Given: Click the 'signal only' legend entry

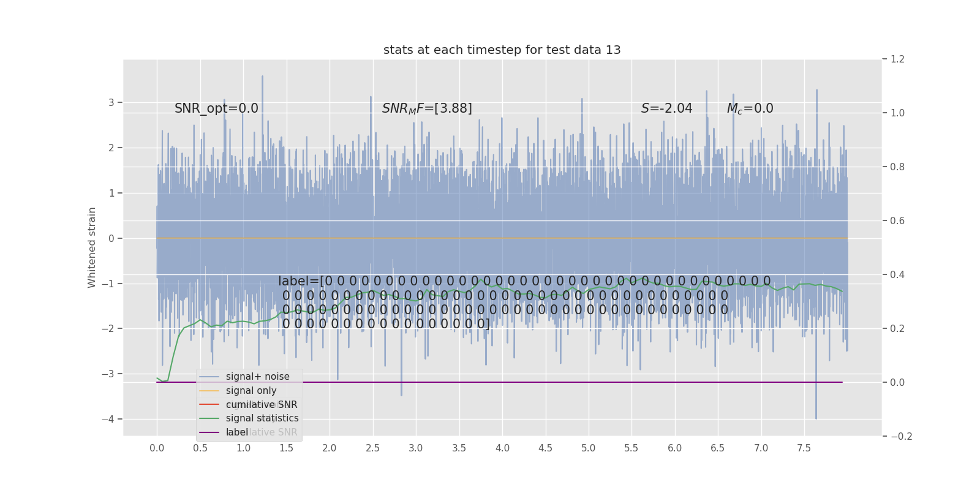Looking at the screenshot, I should pyautogui.click(x=251, y=391).
